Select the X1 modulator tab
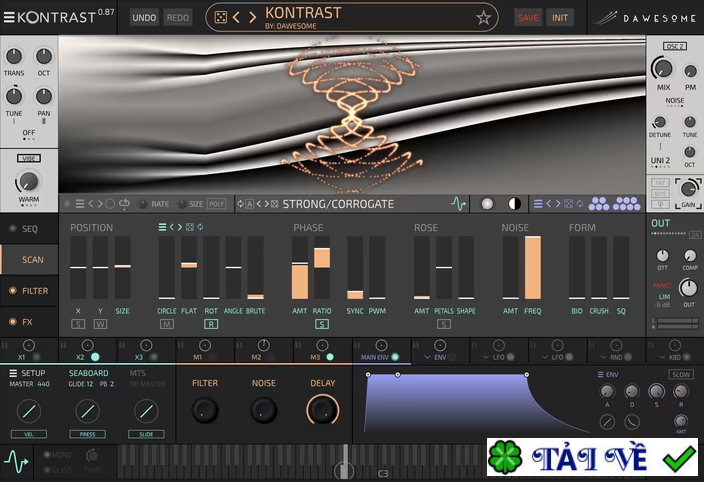The image size is (704, 482). (x=29, y=351)
